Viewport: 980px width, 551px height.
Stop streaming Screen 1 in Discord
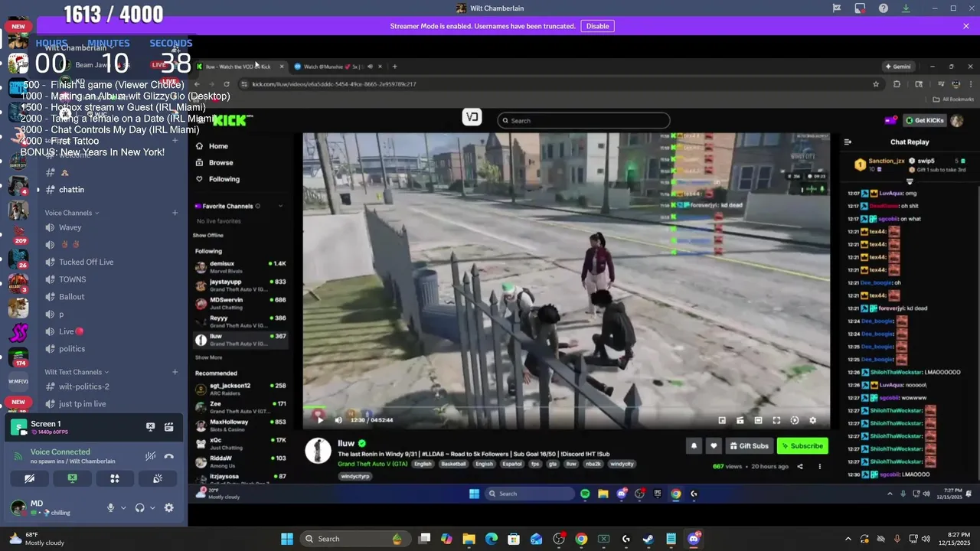[151, 427]
